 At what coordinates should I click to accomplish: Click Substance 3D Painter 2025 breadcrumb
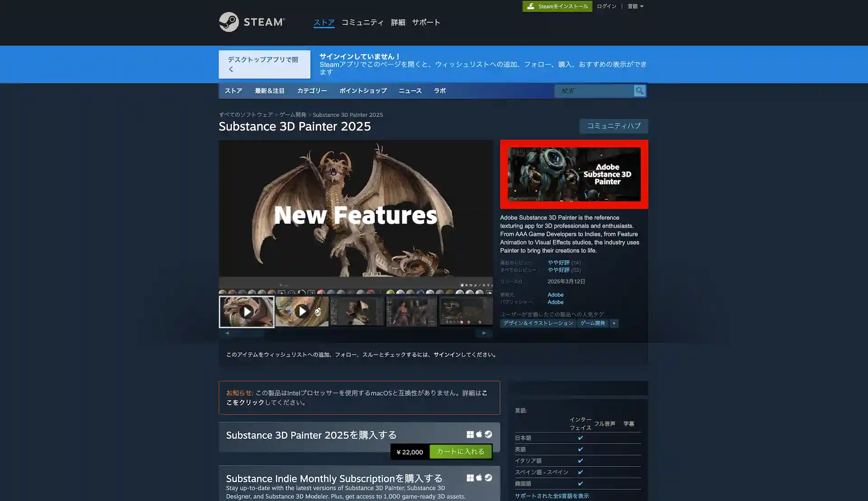click(x=348, y=115)
